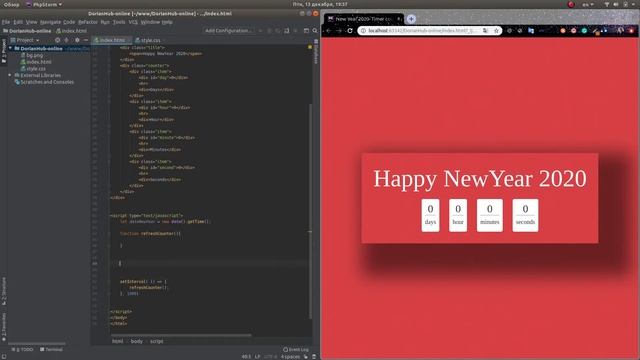Image resolution: width=640 pixels, height=360 pixels.
Task: Click Add Configuration button
Action: (228, 31)
